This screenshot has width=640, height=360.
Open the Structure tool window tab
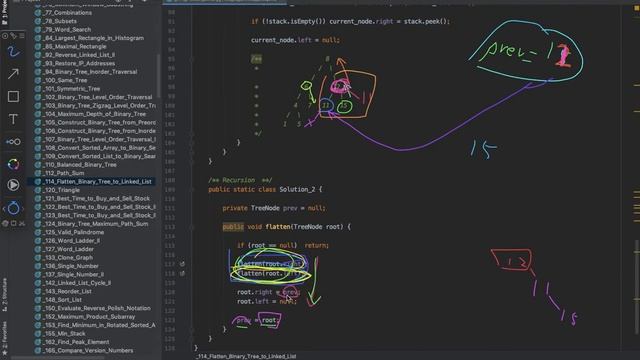[x=4, y=295]
